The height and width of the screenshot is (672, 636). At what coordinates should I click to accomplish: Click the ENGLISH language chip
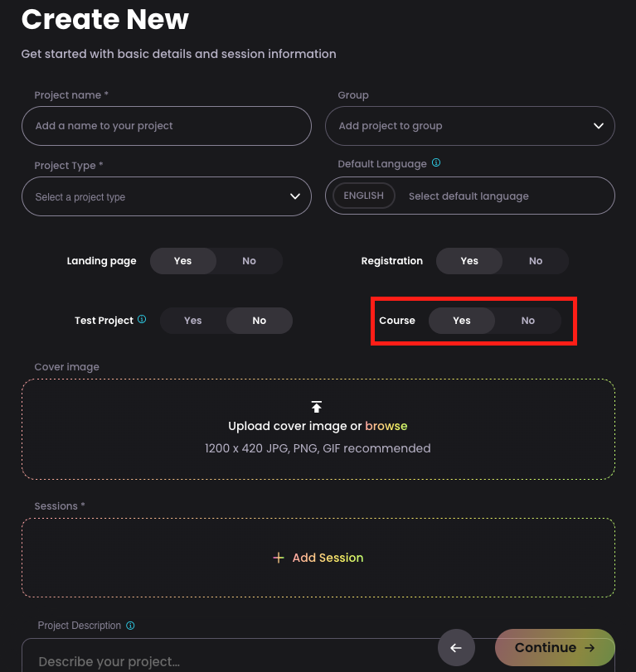pos(364,196)
